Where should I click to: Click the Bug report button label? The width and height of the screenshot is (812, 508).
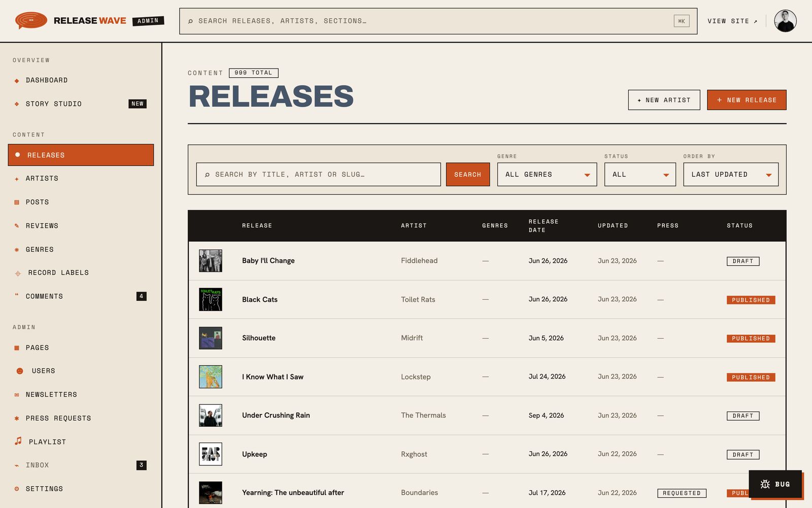click(x=782, y=484)
